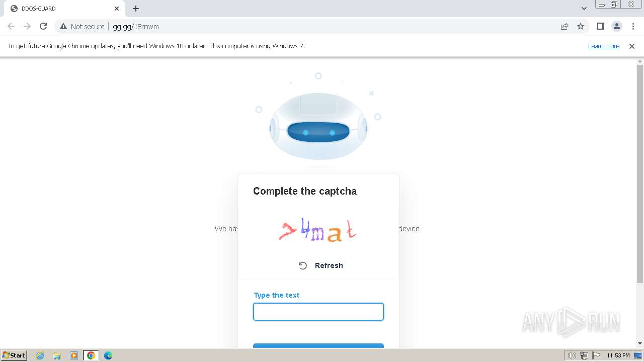Click the captcha image
Viewport: 644px width, 362px height.
coord(318,230)
